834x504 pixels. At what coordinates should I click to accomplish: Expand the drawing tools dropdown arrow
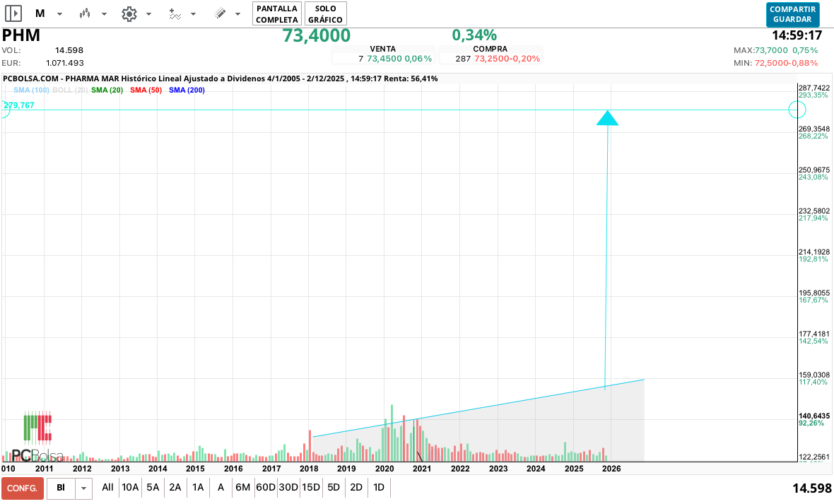coord(237,14)
